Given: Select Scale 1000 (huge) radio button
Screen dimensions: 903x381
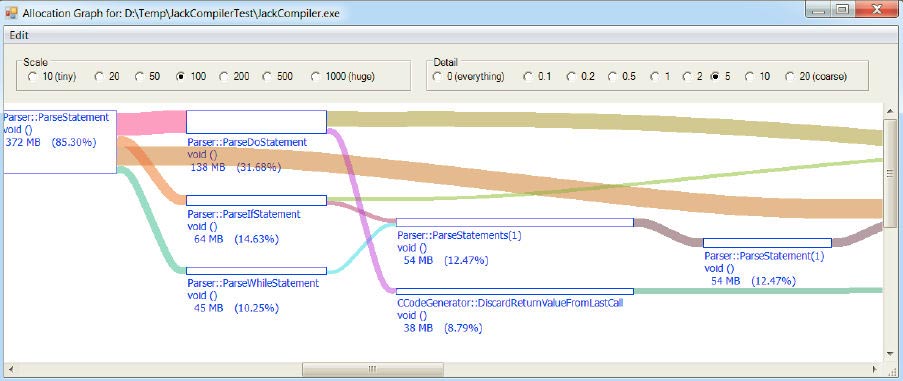Looking at the screenshot, I should pos(316,77).
